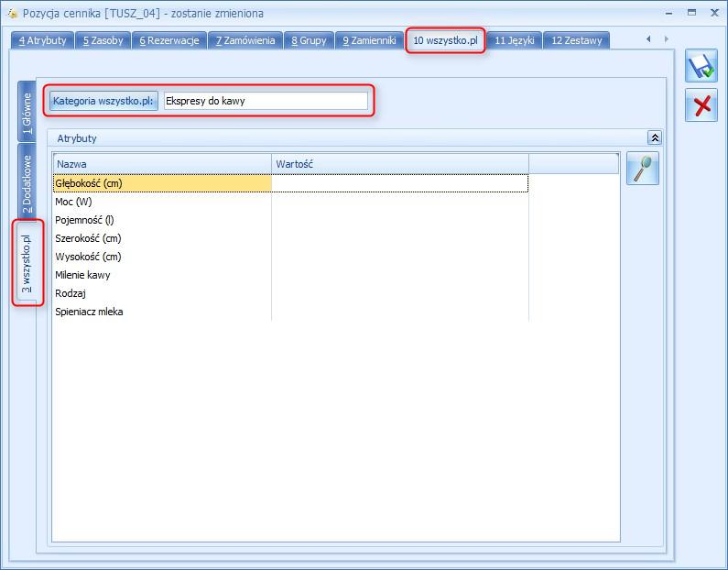Close the Pozycja cennika window

click(714, 13)
